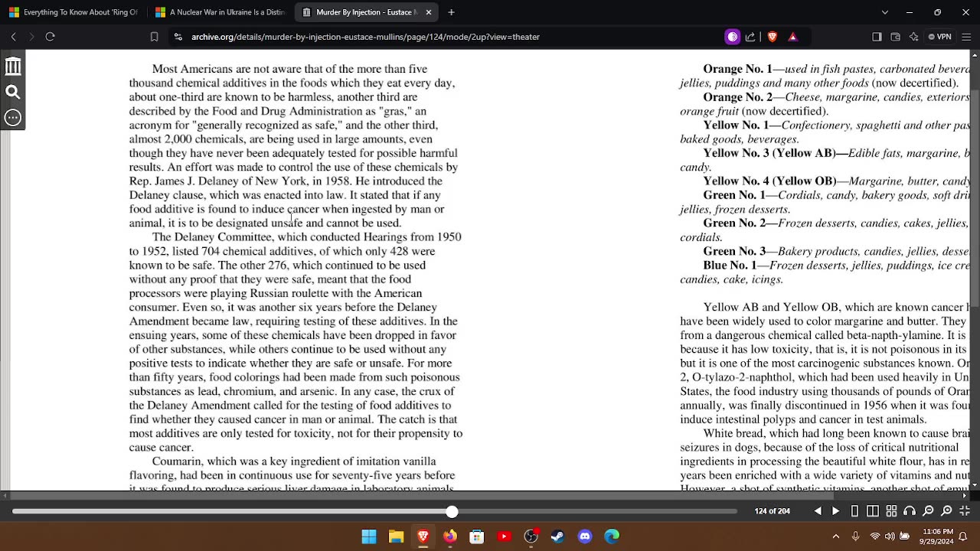Viewport: 980px width, 551px height.
Task: Open OBS Studio from taskbar
Action: (x=531, y=536)
